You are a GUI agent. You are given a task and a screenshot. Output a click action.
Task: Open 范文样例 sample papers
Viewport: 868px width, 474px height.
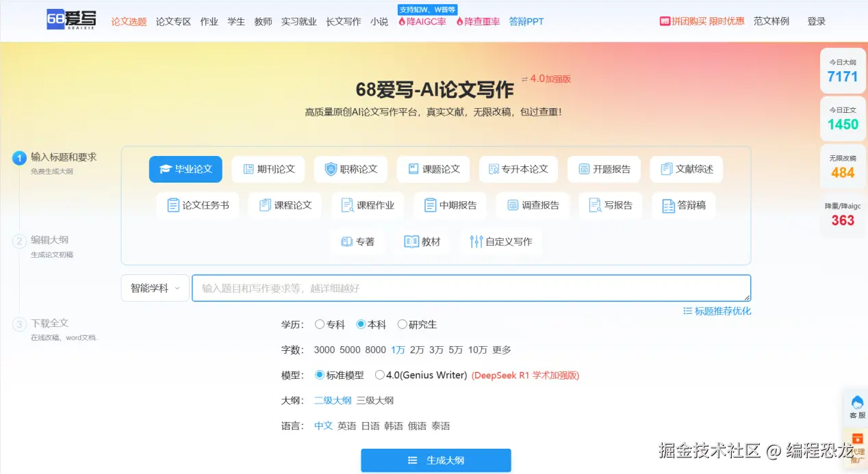coord(771,21)
